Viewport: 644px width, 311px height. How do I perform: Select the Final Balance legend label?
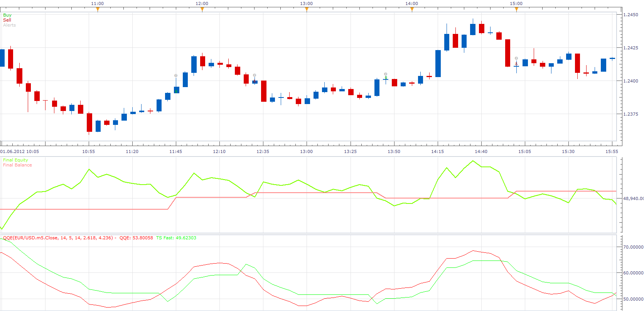(x=17, y=165)
